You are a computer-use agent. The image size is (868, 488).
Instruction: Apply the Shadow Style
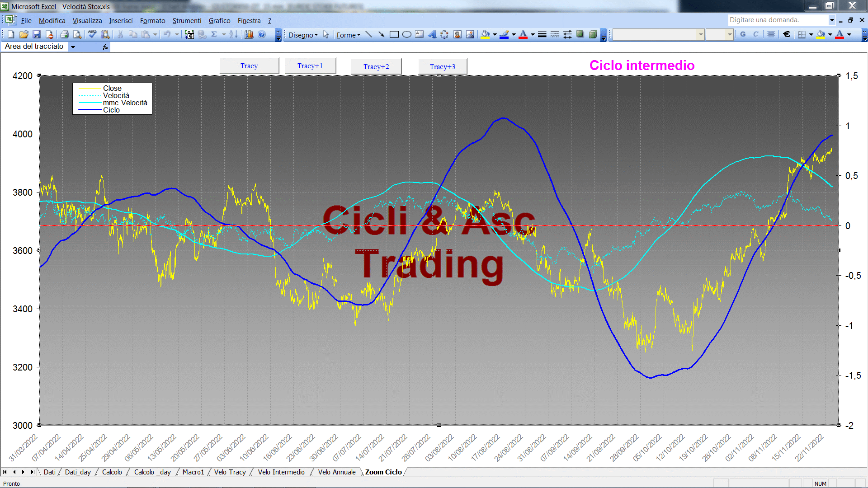(x=580, y=35)
